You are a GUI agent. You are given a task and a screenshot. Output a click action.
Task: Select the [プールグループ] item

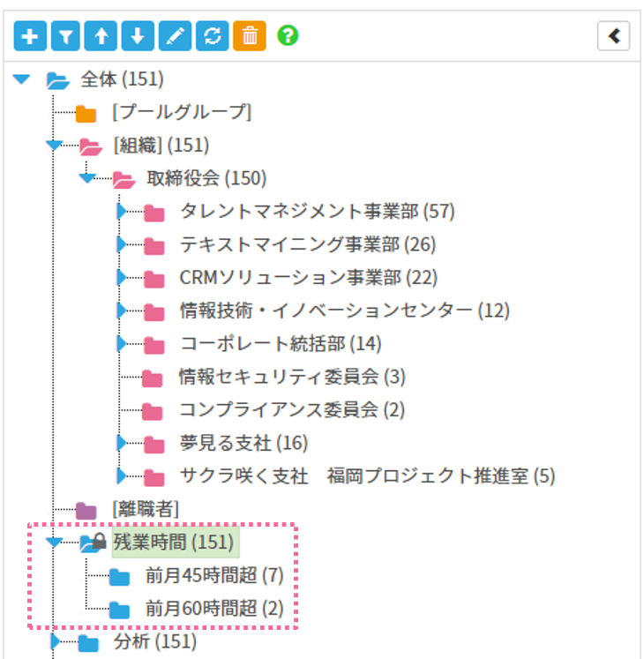pyautogui.click(x=181, y=113)
